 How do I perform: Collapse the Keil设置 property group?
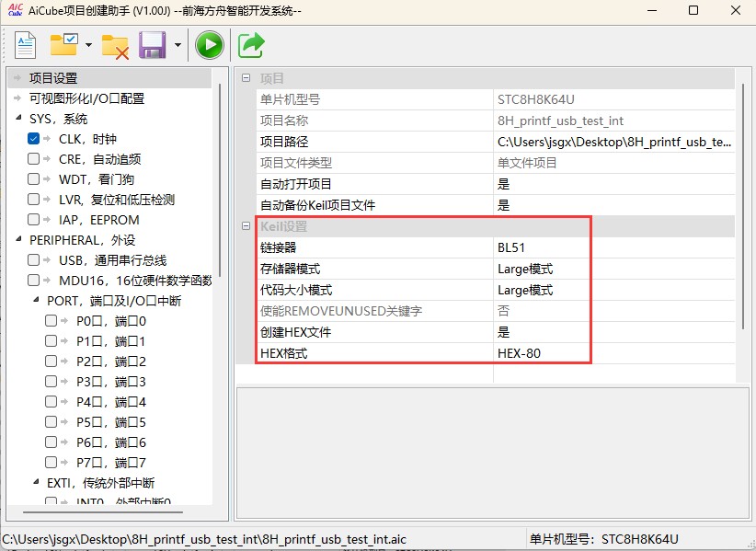pyautogui.click(x=246, y=225)
